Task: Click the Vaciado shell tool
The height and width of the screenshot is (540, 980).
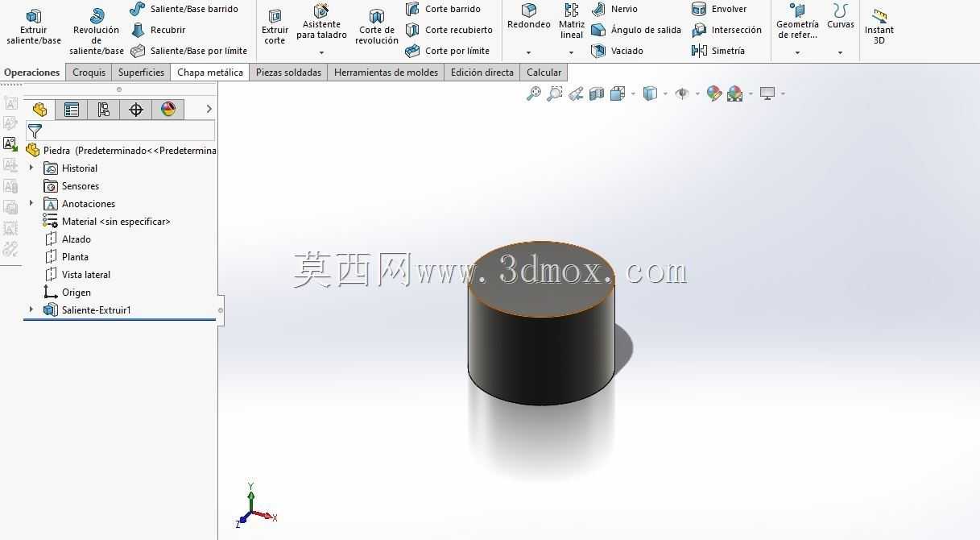Action: coord(617,51)
